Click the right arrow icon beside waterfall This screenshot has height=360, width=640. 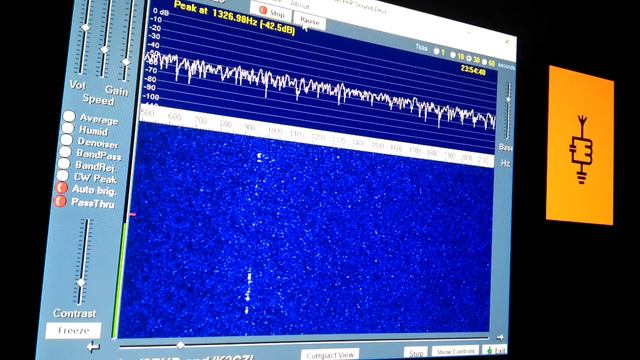coord(500,337)
